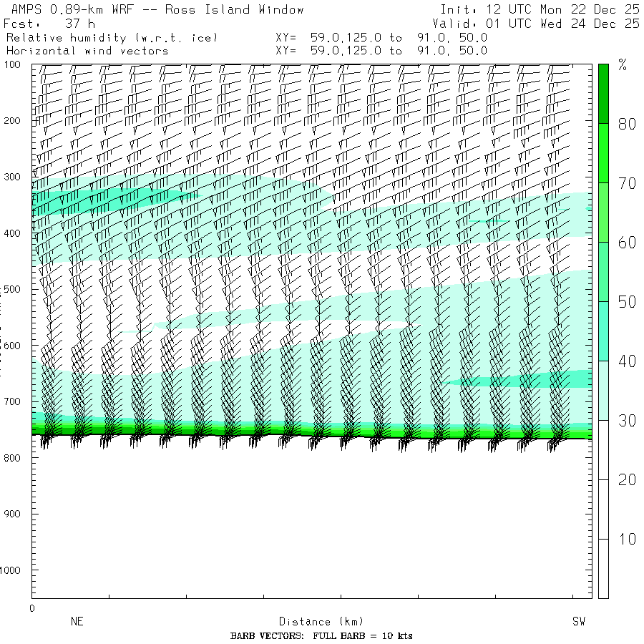This screenshot has height=644, width=644.
Task: Click the NE endpoint label below the plot
Action: [x=77, y=622]
